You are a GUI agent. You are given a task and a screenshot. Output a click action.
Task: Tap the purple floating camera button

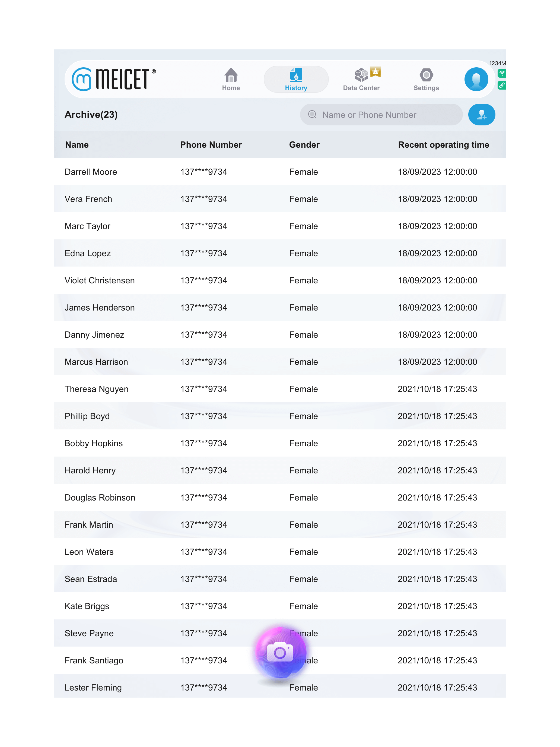point(281,652)
